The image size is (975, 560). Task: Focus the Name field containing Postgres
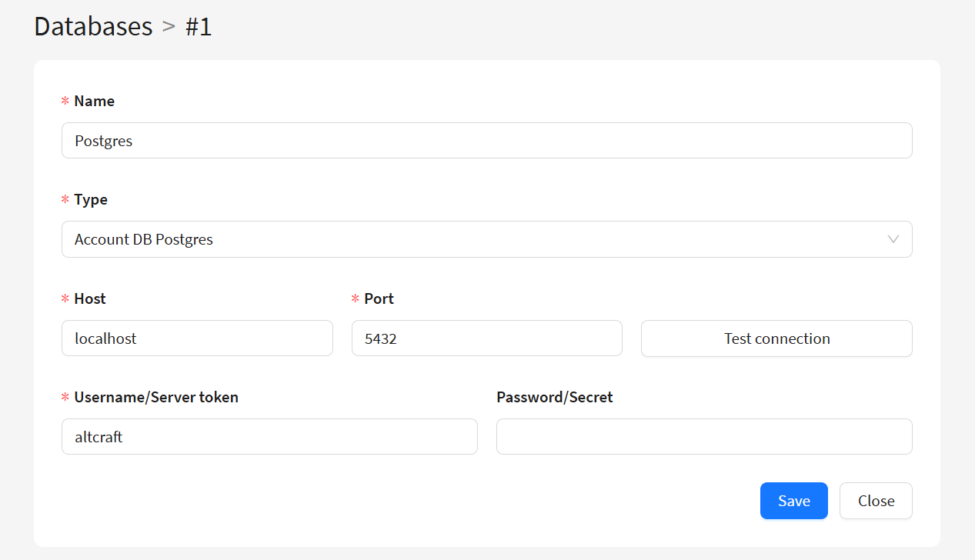tap(486, 141)
